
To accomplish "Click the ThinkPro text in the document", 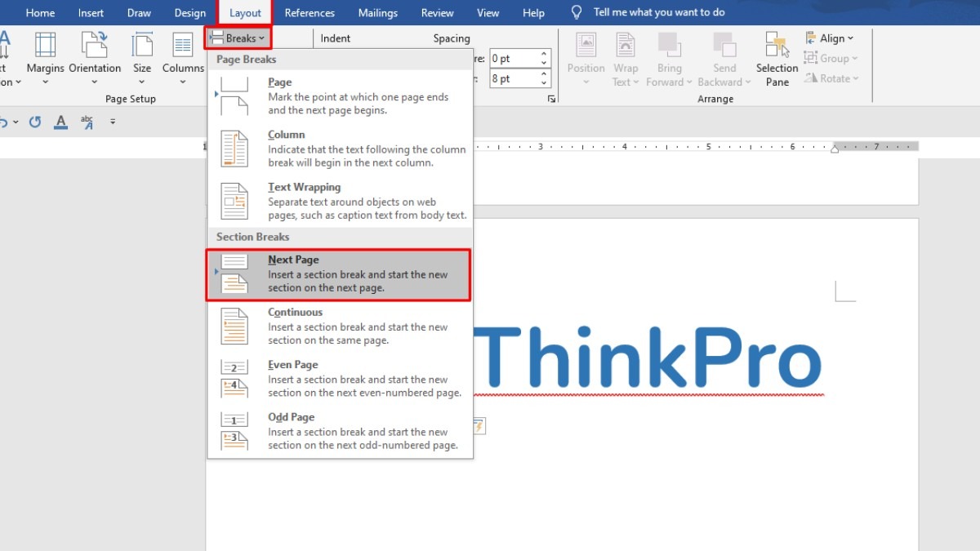I will [x=648, y=358].
